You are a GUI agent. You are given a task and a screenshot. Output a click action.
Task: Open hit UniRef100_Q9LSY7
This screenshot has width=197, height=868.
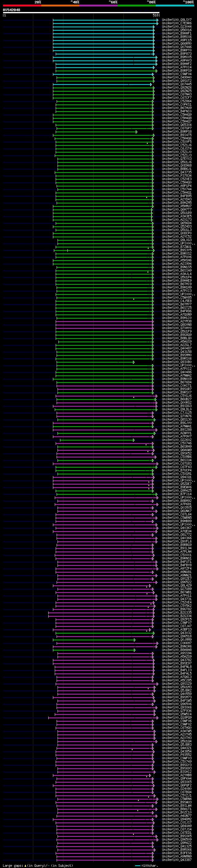(177, 20)
